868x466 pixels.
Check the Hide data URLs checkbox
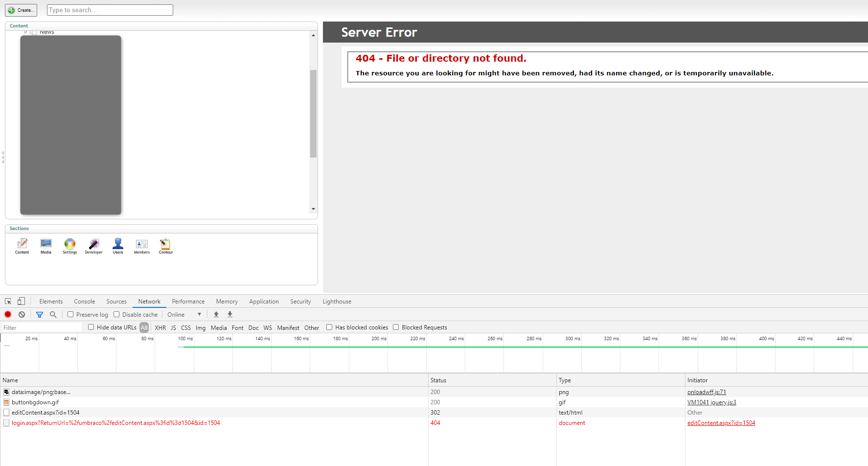(x=91, y=327)
